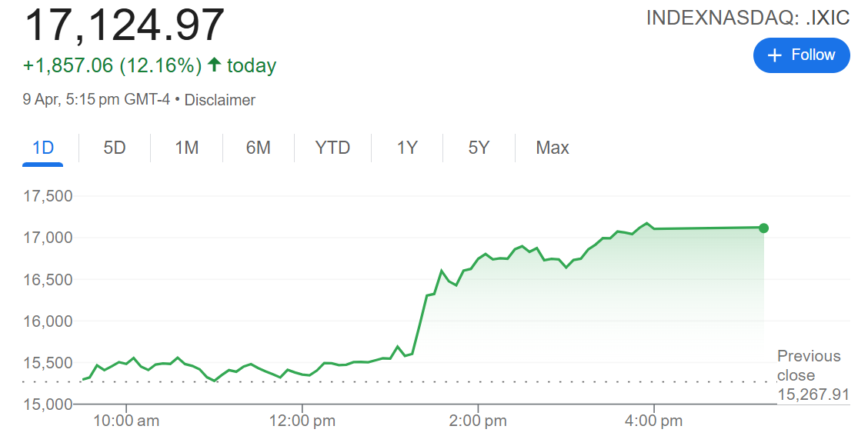Select the 6M chart range

(x=258, y=148)
